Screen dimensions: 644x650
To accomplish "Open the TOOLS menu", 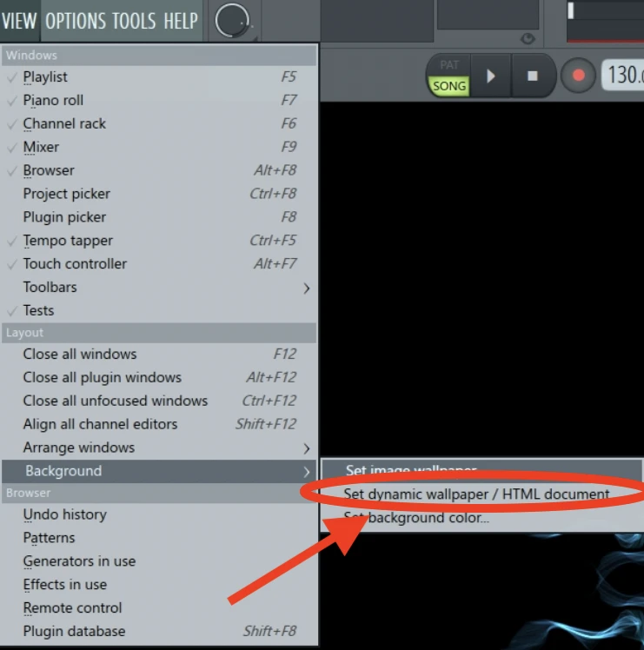I will [x=135, y=21].
